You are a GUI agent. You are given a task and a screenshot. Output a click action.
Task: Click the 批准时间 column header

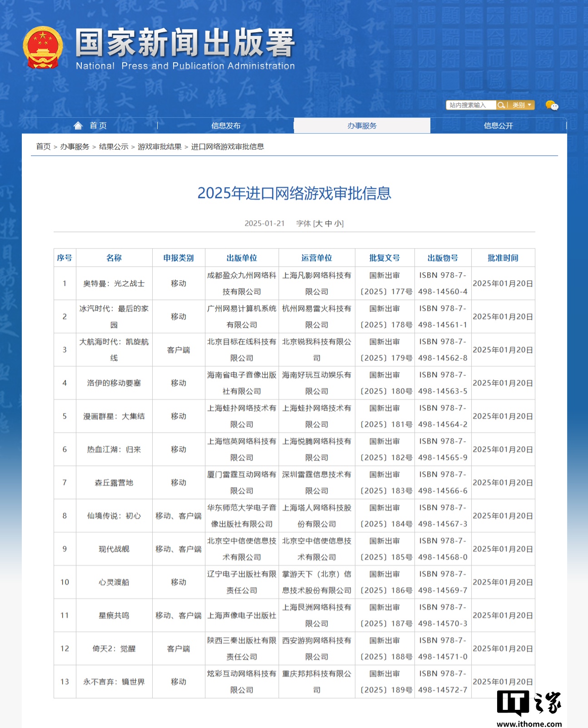(x=503, y=258)
